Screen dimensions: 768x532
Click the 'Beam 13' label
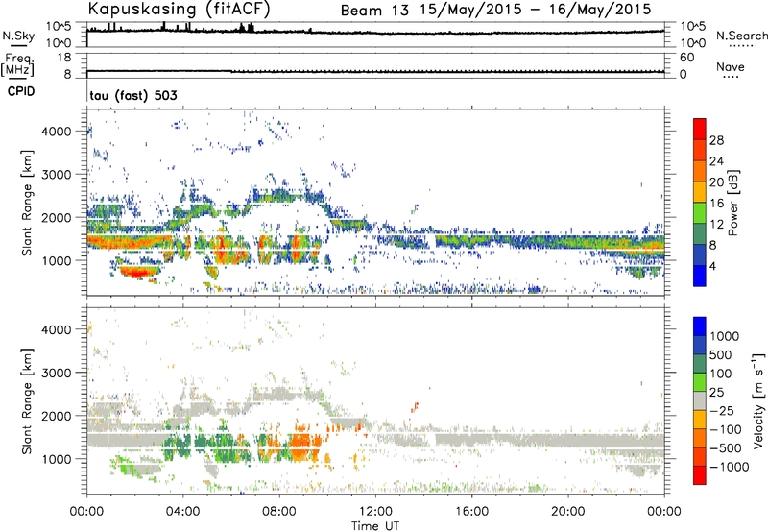click(374, 11)
